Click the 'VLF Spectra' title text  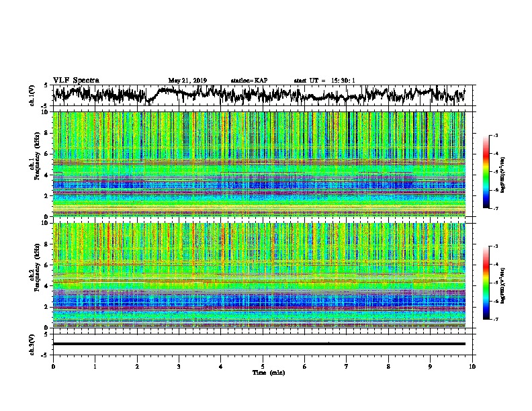click(x=76, y=80)
